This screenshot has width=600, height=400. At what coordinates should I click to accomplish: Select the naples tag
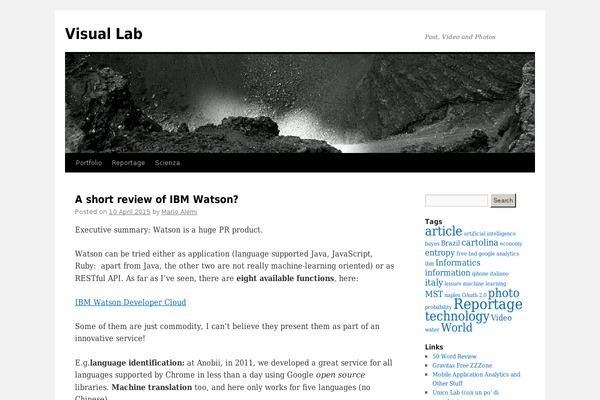coord(452,295)
